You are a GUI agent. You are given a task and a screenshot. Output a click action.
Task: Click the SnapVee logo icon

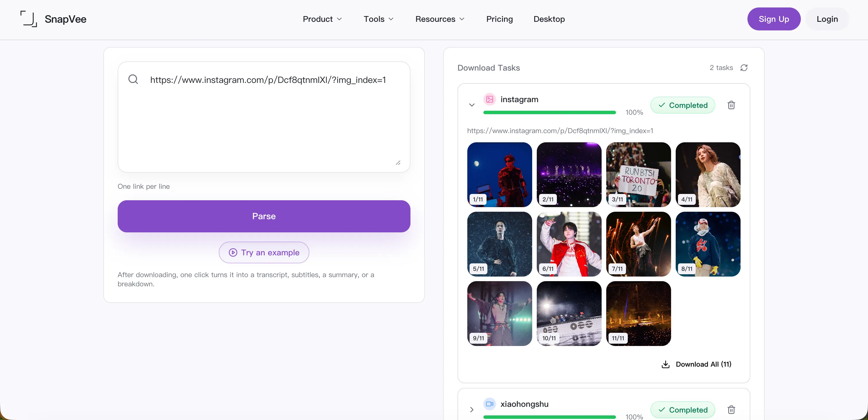[x=29, y=19]
